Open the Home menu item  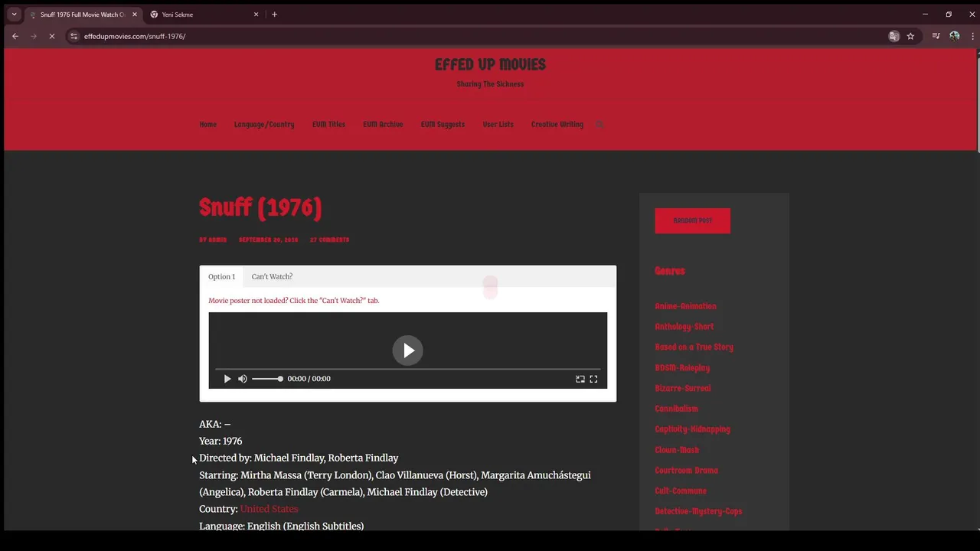click(208, 125)
